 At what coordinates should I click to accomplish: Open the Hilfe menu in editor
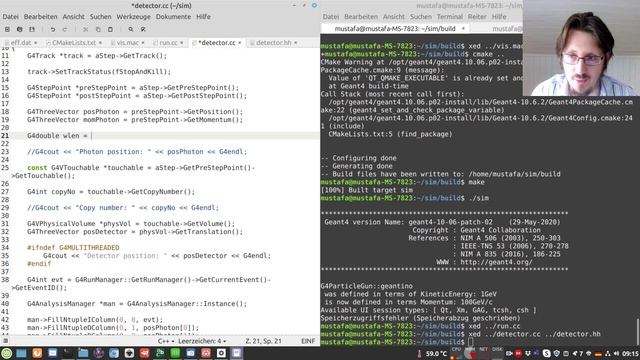point(203,17)
